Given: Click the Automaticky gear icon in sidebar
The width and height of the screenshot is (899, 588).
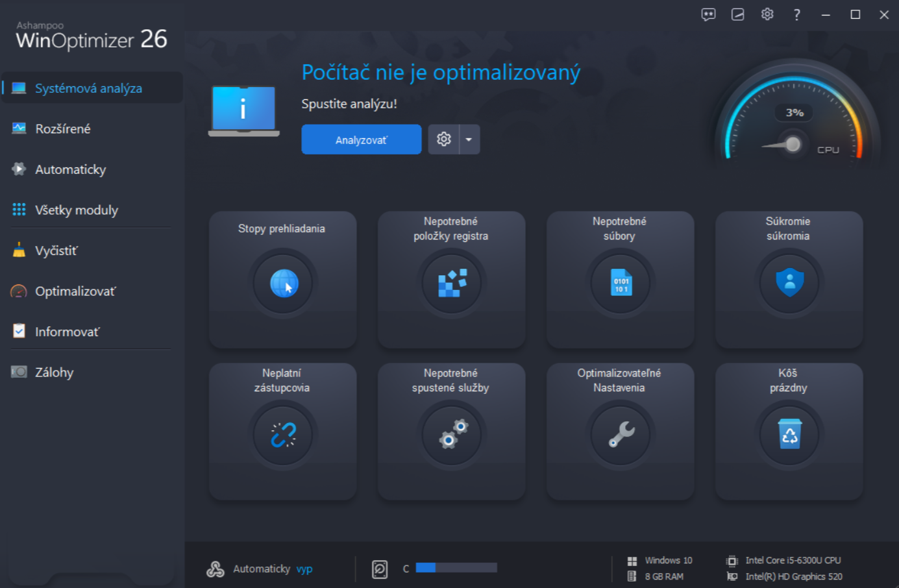Looking at the screenshot, I should (x=19, y=169).
